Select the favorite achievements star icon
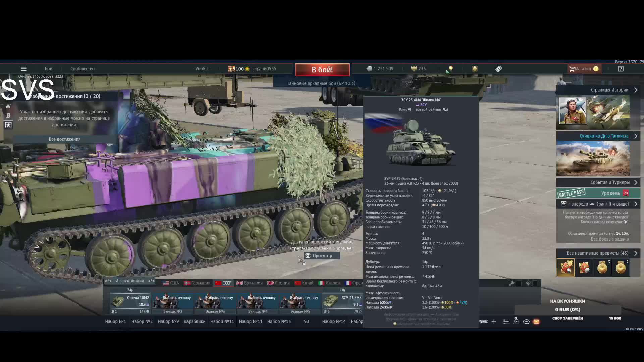 point(8,125)
